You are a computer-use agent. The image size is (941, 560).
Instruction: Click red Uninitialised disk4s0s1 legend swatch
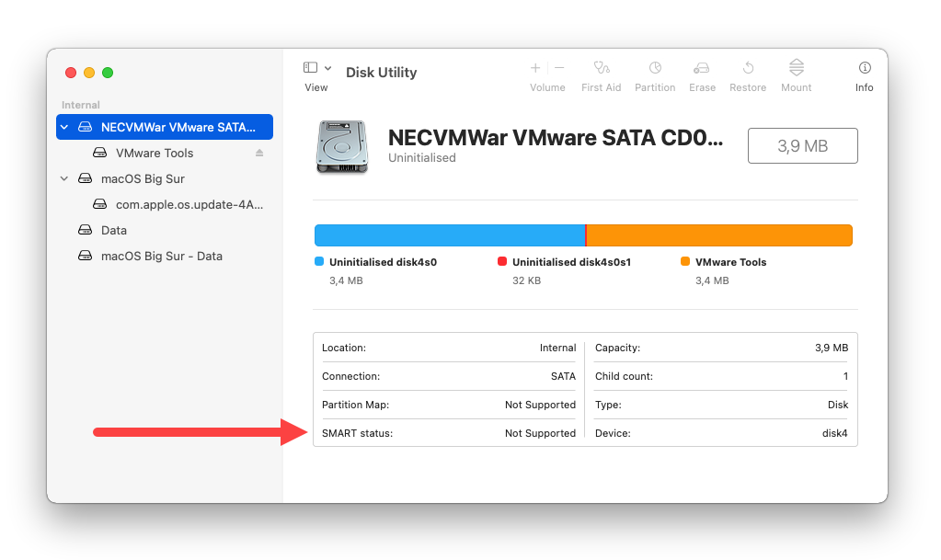[502, 261]
